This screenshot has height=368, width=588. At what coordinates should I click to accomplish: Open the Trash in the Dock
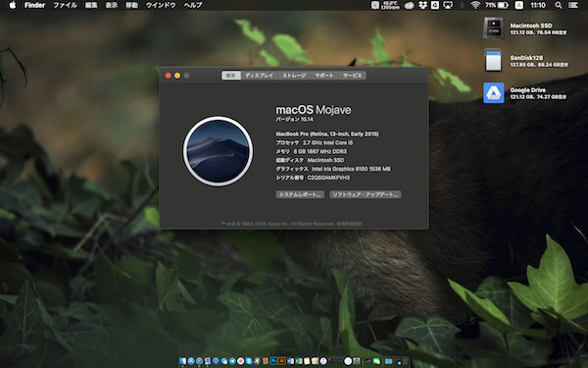click(x=405, y=361)
